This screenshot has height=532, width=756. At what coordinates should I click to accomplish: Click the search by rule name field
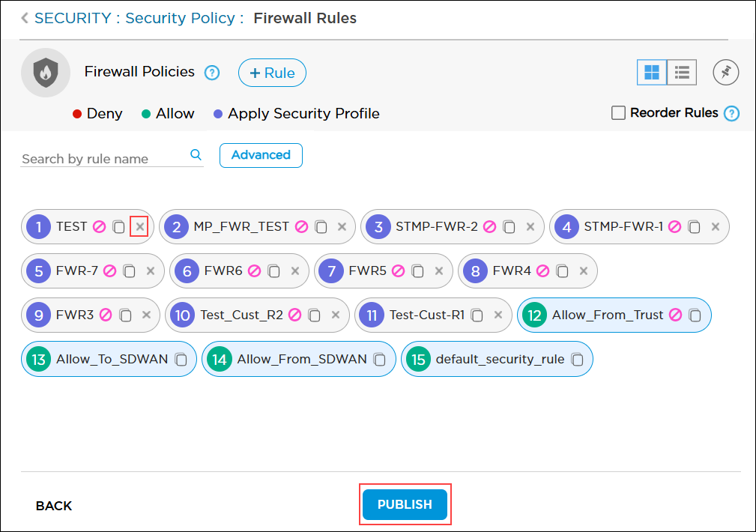(x=97, y=158)
